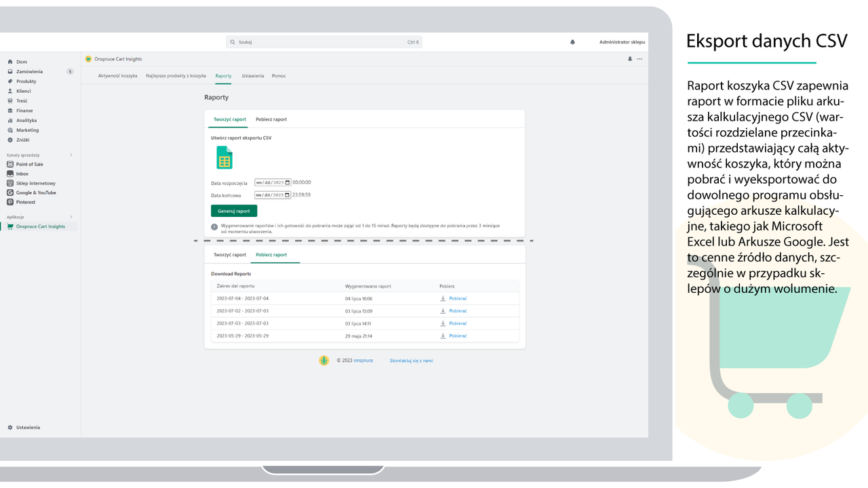The image size is (868, 488).
Task: Click the Treść content icon
Action: (x=10, y=101)
